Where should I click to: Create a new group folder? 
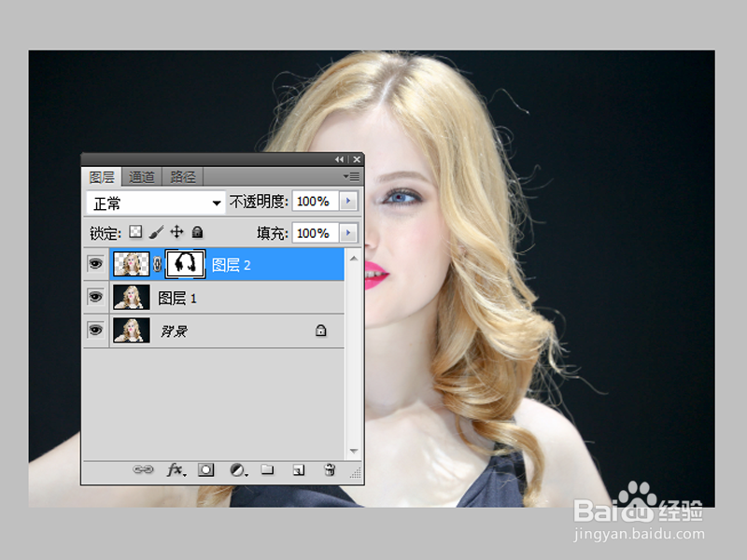268,469
